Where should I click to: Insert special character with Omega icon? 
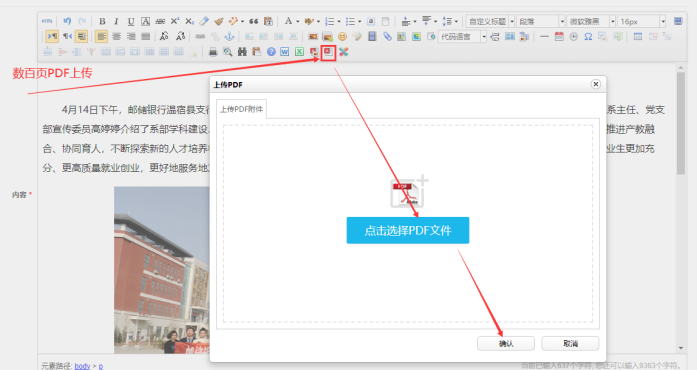pyautogui.click(x=588, y=36)
